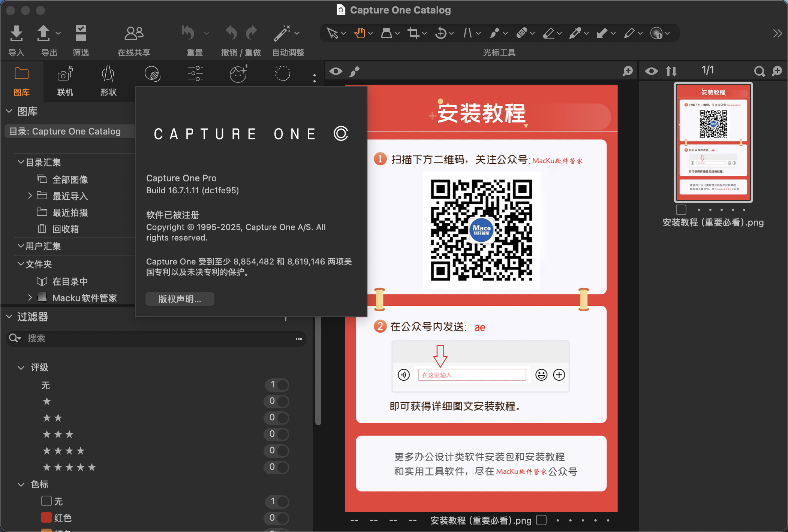788x532 pixels.
Task: Collapse the 过滤器 filters section
Action: point(9,317)
